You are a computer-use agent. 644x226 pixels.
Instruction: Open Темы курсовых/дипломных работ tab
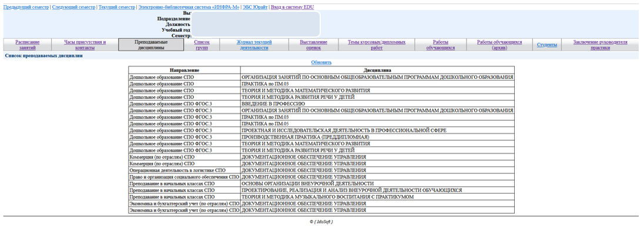[x=377, y=45]
